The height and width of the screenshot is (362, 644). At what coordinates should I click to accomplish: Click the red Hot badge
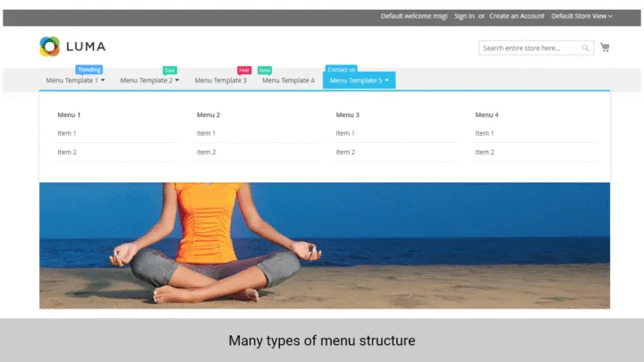pyautogui.click(x=244, y=71)
